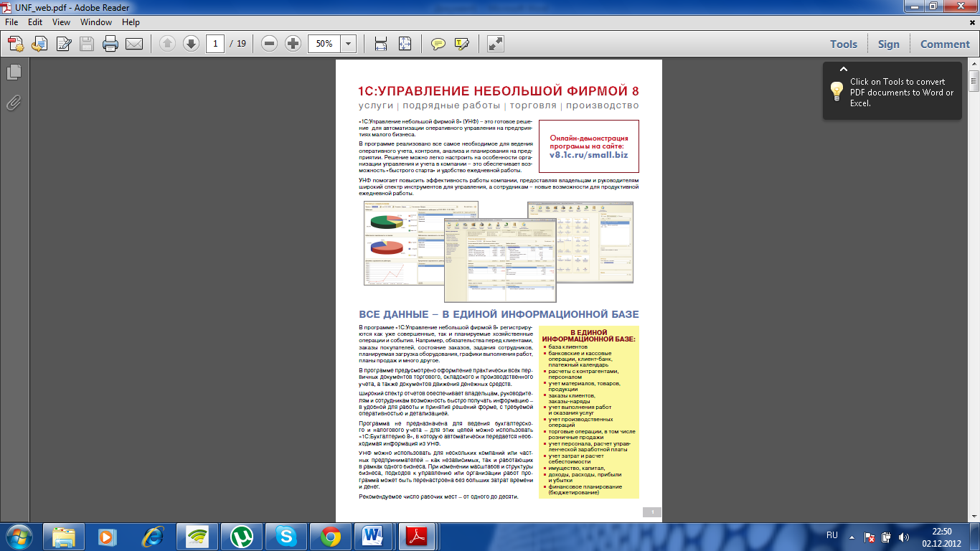Zoom out with the minus button

pyautogui.click(x=270, y=44)
